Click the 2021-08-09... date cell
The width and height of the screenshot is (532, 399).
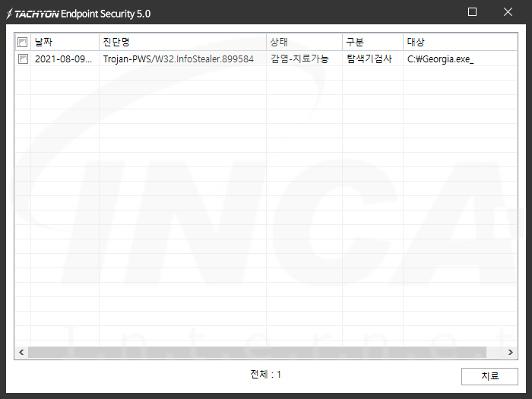[63, 59]
